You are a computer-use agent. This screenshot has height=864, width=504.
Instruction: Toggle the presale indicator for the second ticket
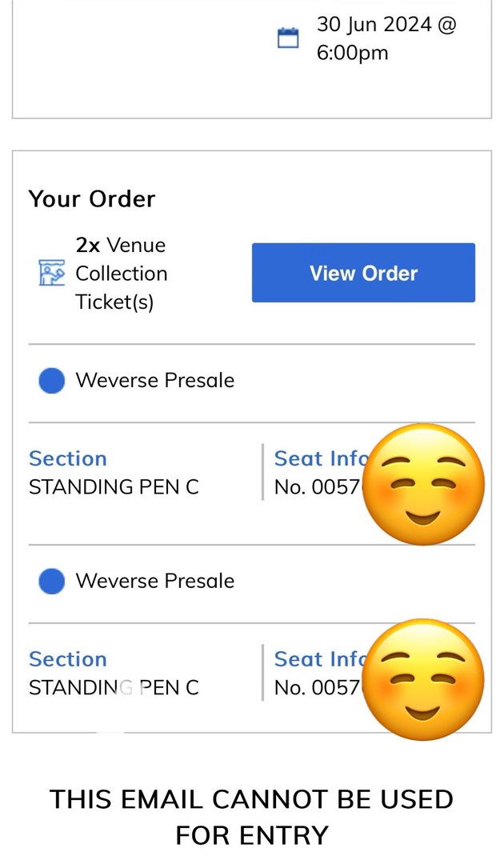pyautogui.click(x=50, y=581)
